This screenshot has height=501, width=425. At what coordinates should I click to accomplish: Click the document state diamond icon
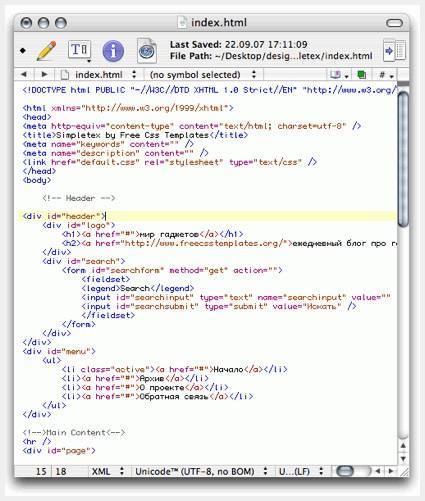click(23, 51)
